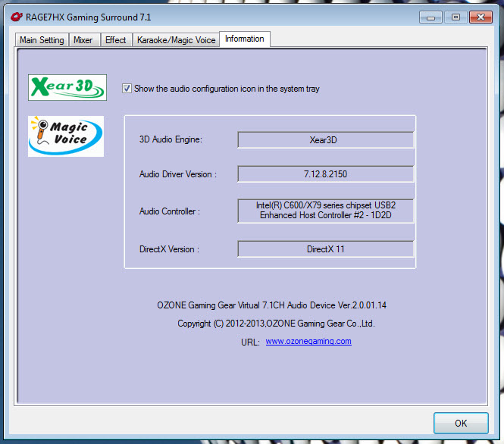
Task: Close the RAGE7HX Gaming Surround window
Action: [x=481, y=17]
